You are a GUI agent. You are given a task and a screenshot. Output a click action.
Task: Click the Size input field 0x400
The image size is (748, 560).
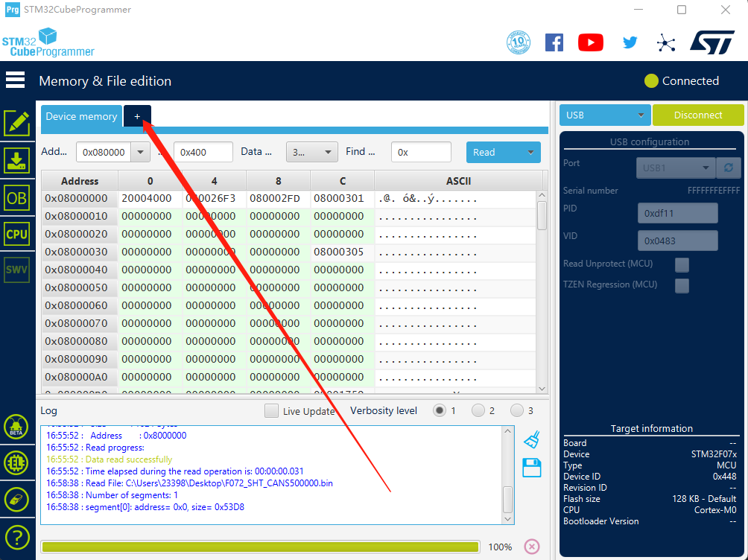coord(203,152)
